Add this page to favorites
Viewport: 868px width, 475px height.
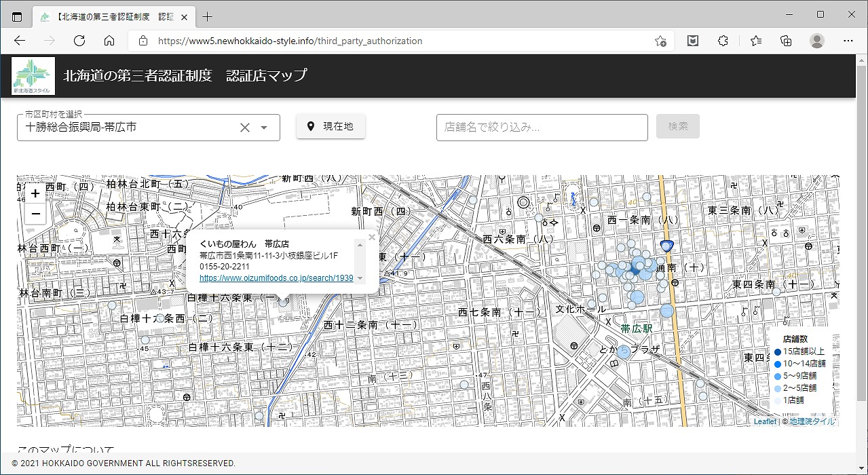click(660, 41)
